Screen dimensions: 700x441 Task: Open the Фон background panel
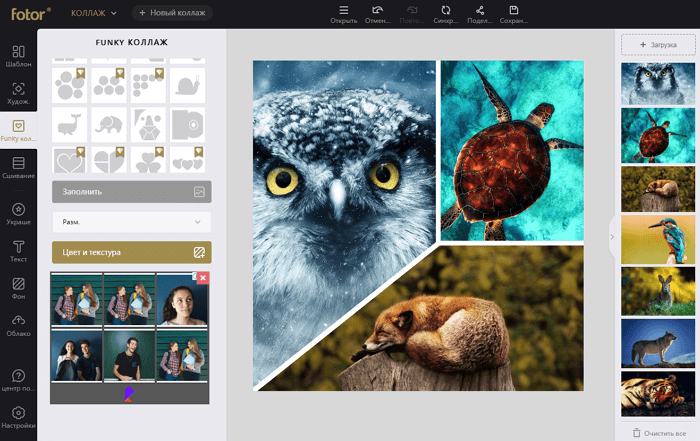click(18, 288)
